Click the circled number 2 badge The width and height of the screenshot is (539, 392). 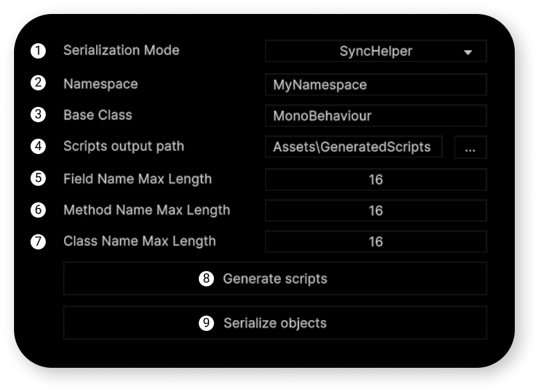click(38, 83)
